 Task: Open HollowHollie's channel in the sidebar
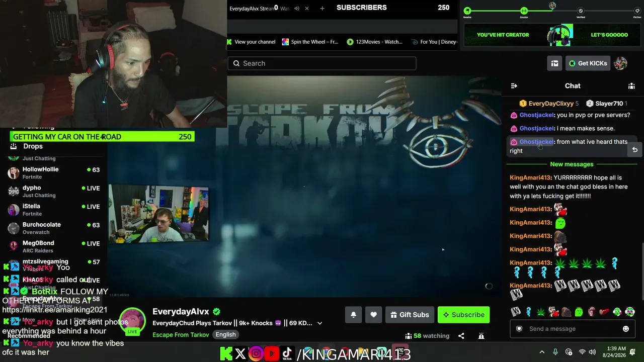pyautogui.click(x=54, y=173)
